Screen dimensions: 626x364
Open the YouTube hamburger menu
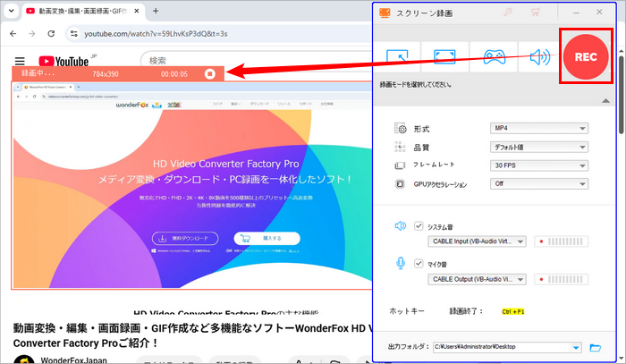[20, 61]
